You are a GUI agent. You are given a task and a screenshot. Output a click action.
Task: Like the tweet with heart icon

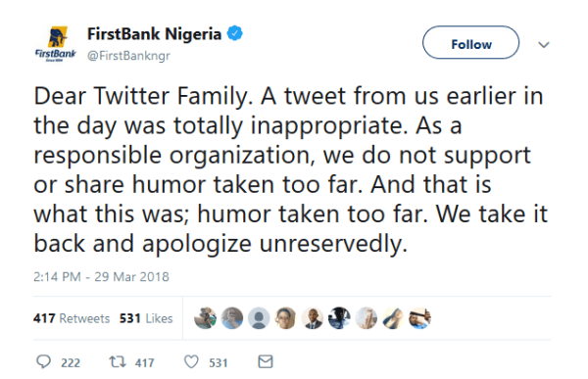click(x=191, y=361)
